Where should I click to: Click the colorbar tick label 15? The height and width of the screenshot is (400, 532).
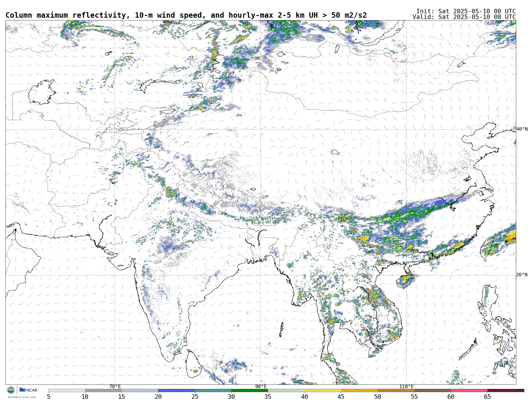click(x=122, y=397)
